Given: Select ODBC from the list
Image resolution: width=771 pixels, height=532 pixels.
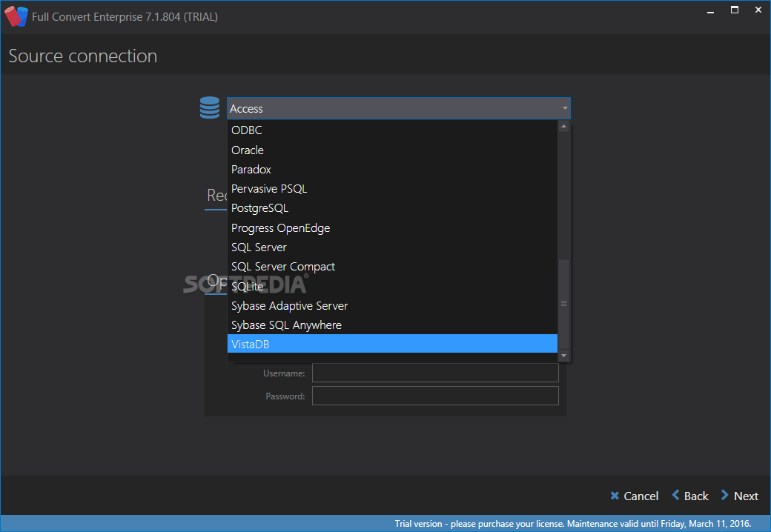Looking at the screenshot, I should [x=392, y=130].
